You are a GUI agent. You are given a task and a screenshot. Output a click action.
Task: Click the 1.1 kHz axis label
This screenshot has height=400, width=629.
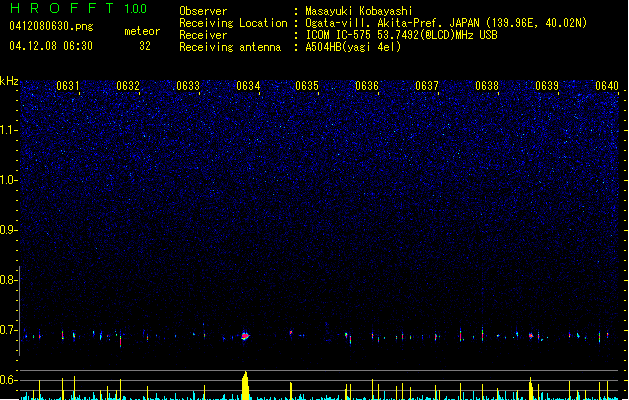tap(9, 130)
